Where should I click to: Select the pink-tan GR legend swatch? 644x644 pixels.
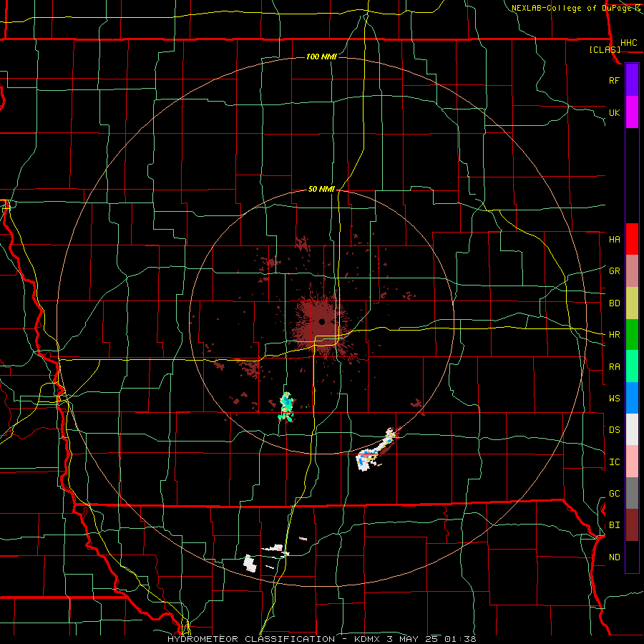pos(632,271)
